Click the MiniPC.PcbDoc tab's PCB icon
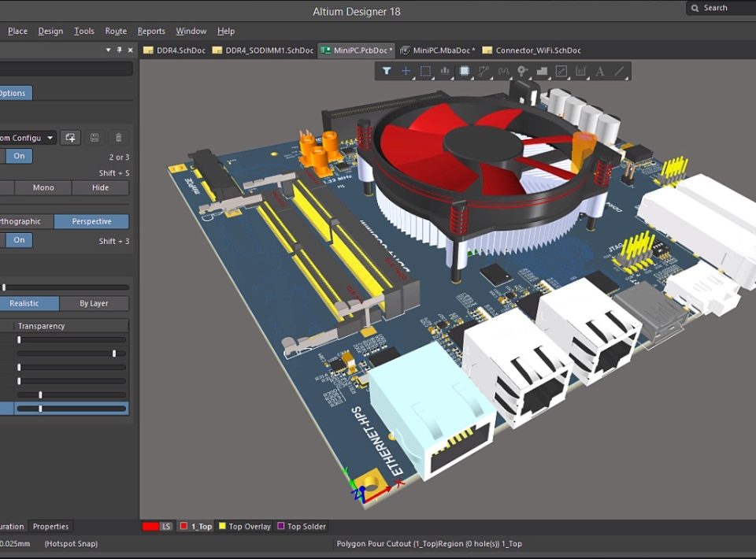756x559 pixels. click(325, 50)
